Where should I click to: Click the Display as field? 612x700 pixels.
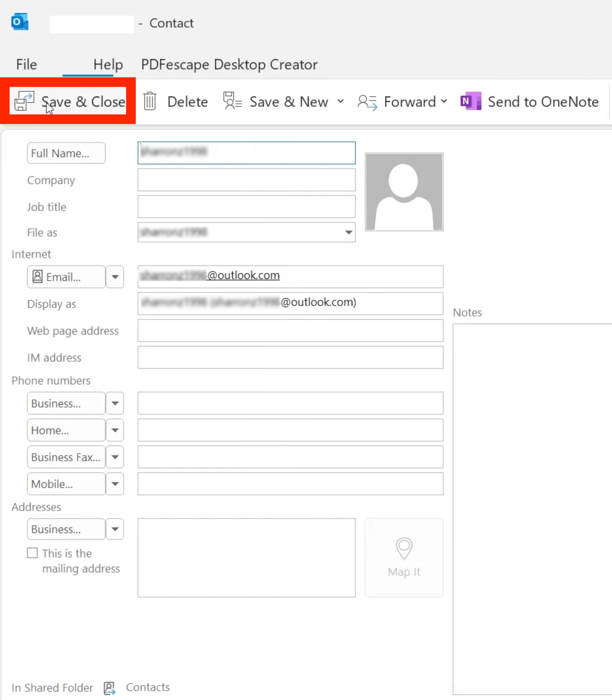tap(290, 303)
